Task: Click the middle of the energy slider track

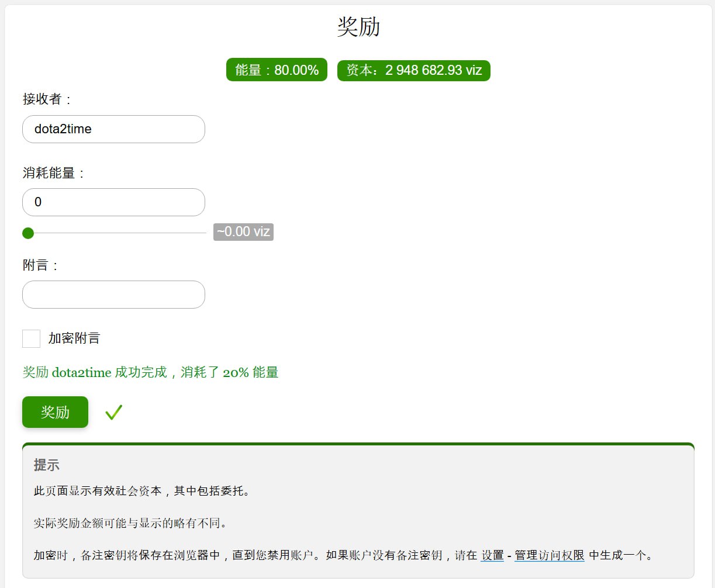Action: pyautogui.click(x=117, y=233)
